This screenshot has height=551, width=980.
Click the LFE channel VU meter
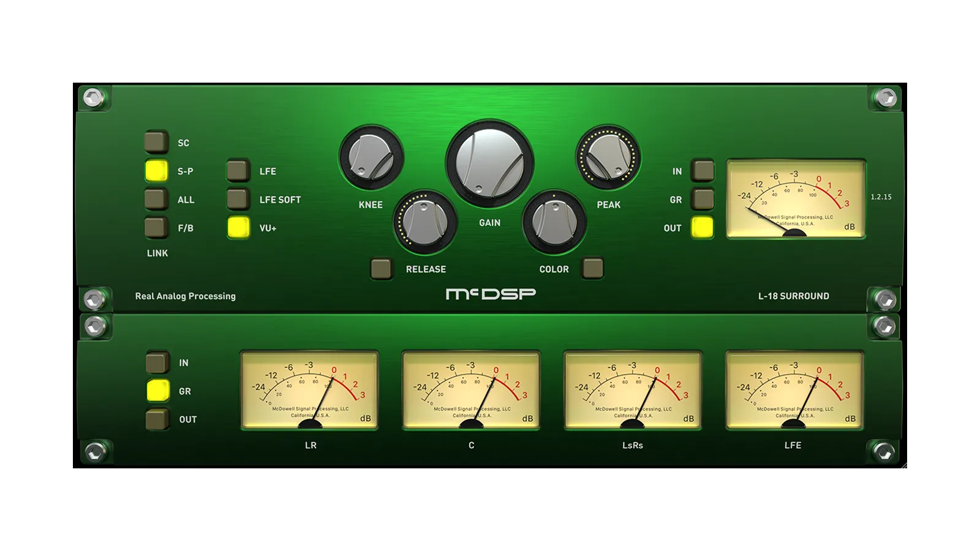[x=794, y=391]
